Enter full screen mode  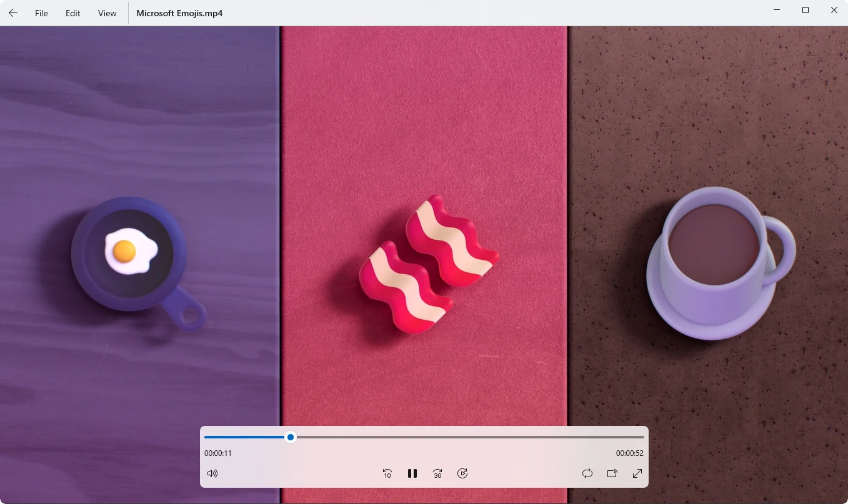(637, 473)
